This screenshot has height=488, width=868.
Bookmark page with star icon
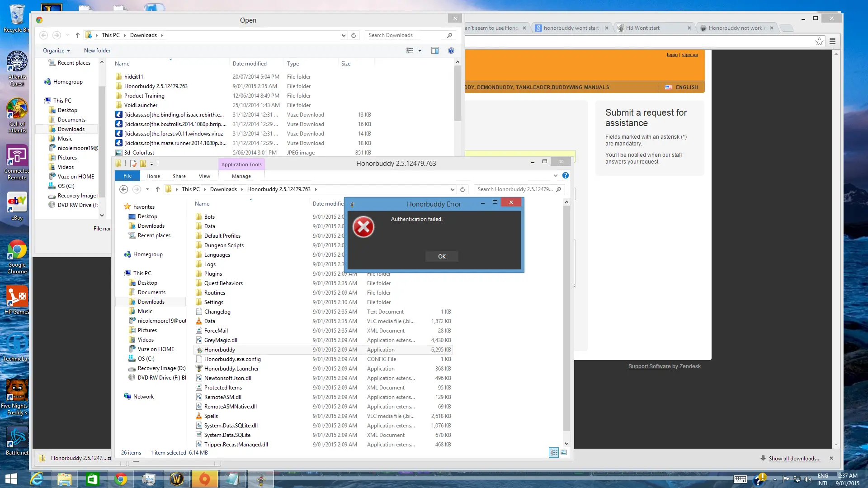click(x=819, y=42)
